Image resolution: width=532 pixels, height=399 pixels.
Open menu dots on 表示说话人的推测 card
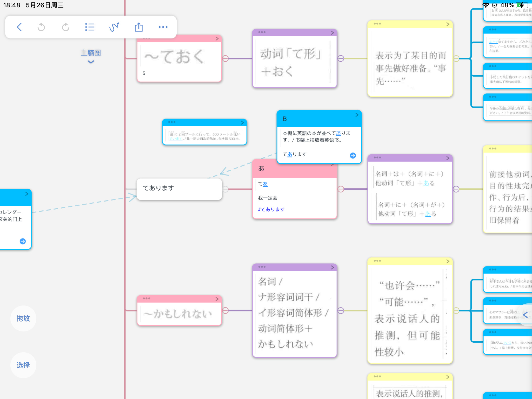tap(377, 376)
